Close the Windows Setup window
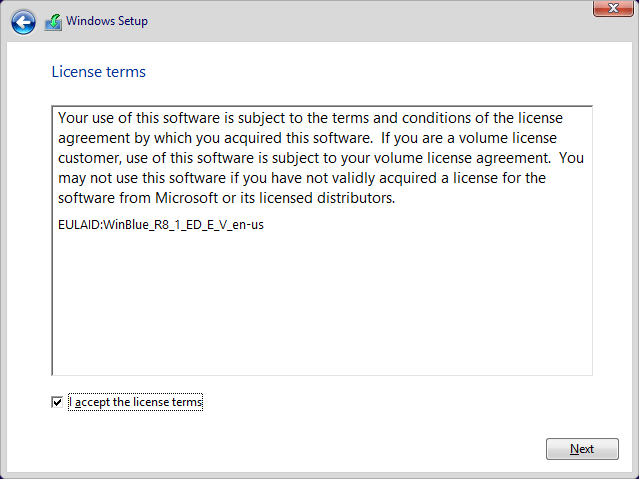Image resolution: width=639 pixels, height=479 pixels. tap(613, 8)
